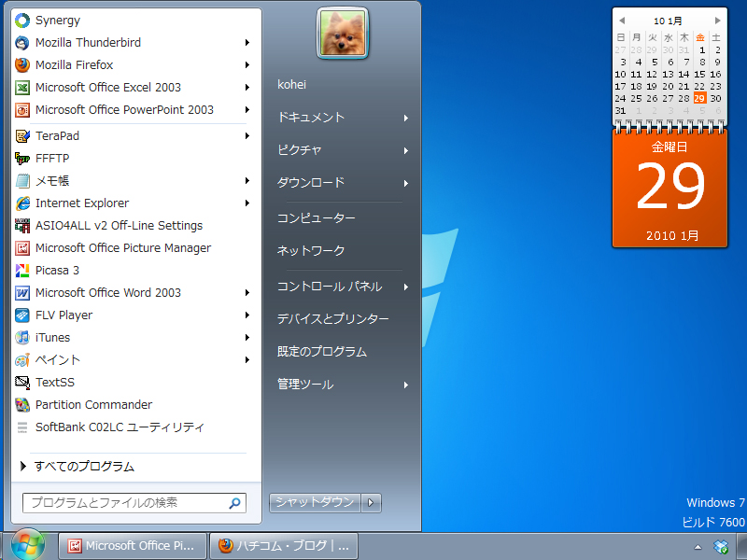Open ASIO4ALL v2 Off-Line Settings icon
This screenshot has height=560, width=747.
tap(22, 226)
